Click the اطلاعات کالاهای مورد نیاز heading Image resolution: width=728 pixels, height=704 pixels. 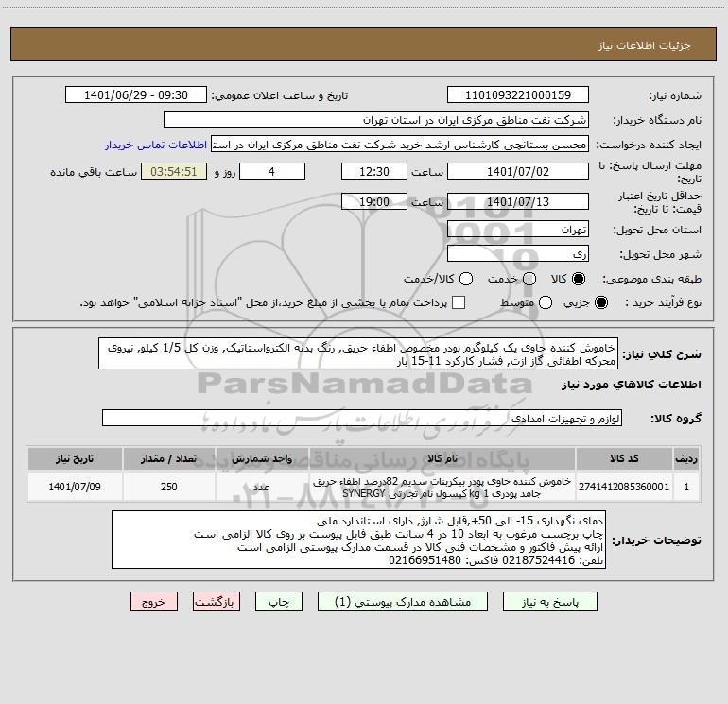[x=632, y=385]
